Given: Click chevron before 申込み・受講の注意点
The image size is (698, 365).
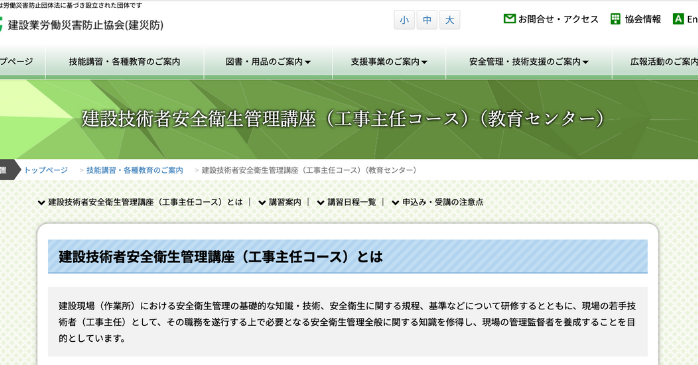Looking at the screenshot, I should (395, 203).
